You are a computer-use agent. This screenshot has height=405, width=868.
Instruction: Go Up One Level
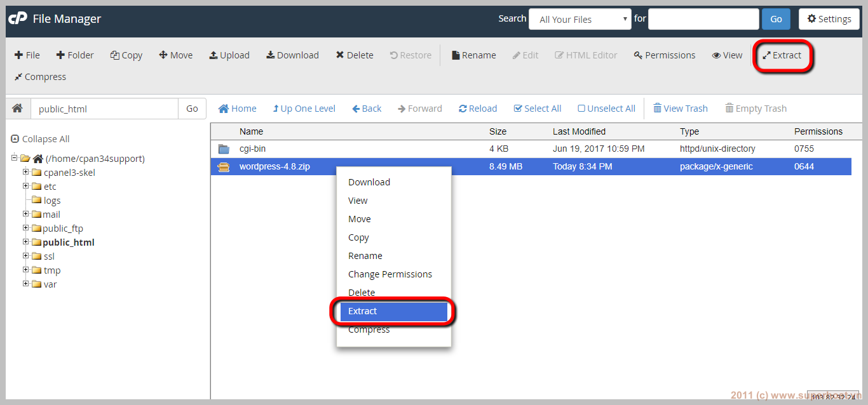click(x=304, y=109)
